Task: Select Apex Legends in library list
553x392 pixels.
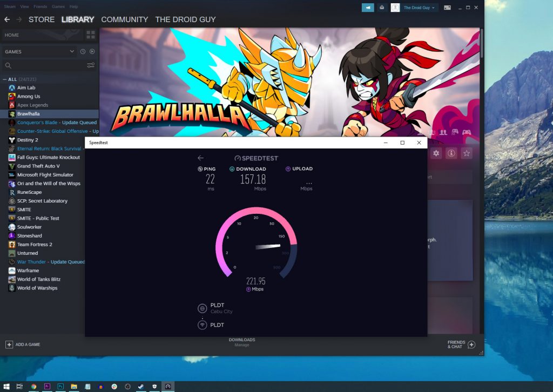Action: coord(49,105)
